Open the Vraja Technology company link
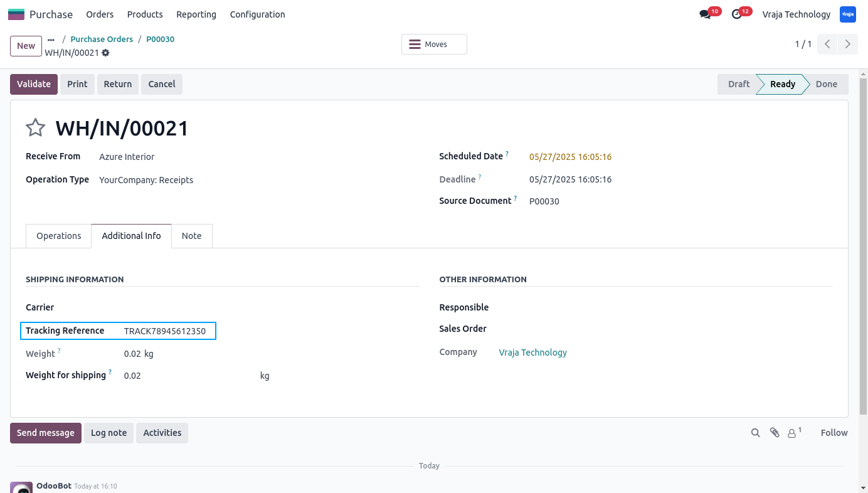This screenshot has height=493, width=868. click(x=533, y=353)
